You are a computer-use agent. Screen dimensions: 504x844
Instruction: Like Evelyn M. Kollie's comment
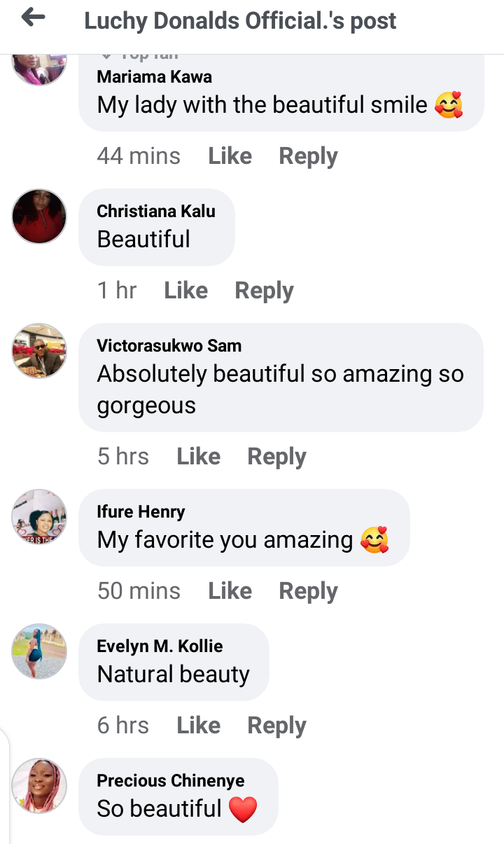(x=198, y=725)
